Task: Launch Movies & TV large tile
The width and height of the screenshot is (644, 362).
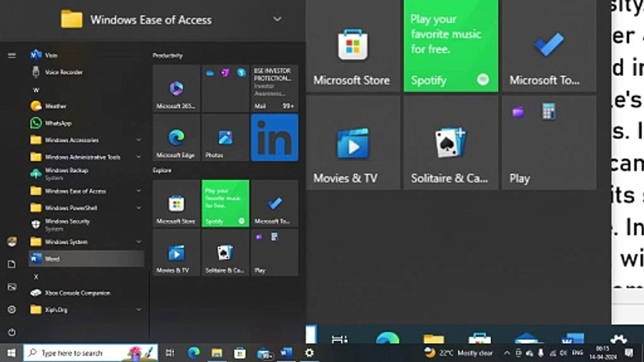Action: click(353, 143)
